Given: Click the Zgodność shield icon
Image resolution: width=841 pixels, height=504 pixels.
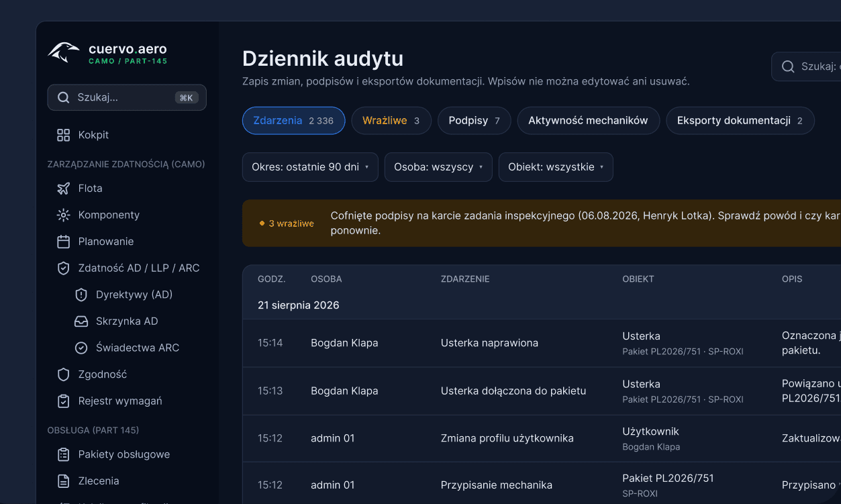Looking at the screenshot, I should tap(63, 374).
